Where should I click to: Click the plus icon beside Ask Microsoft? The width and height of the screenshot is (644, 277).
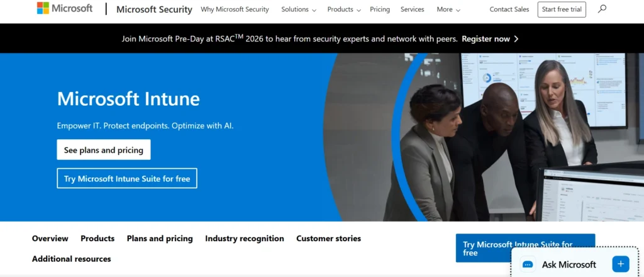[x=621, y=264]
